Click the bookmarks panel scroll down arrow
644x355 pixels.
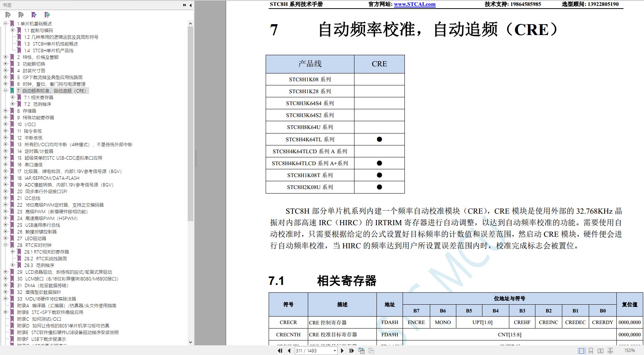tap(190, 342)
